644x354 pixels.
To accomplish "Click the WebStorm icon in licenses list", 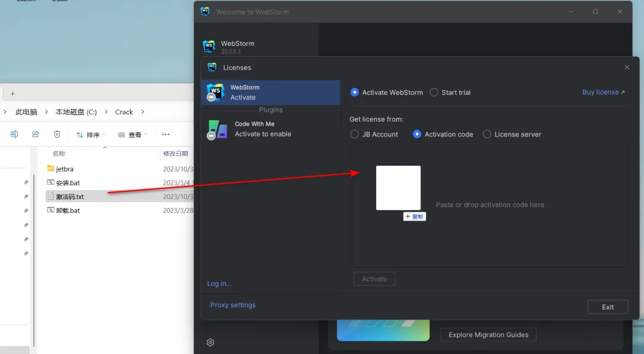I will 216,92.
